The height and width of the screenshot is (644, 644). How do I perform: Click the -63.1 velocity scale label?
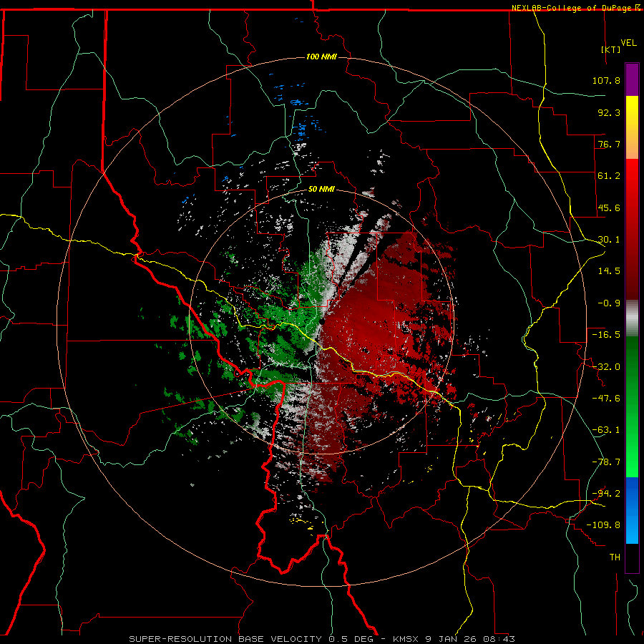point(606,430)
